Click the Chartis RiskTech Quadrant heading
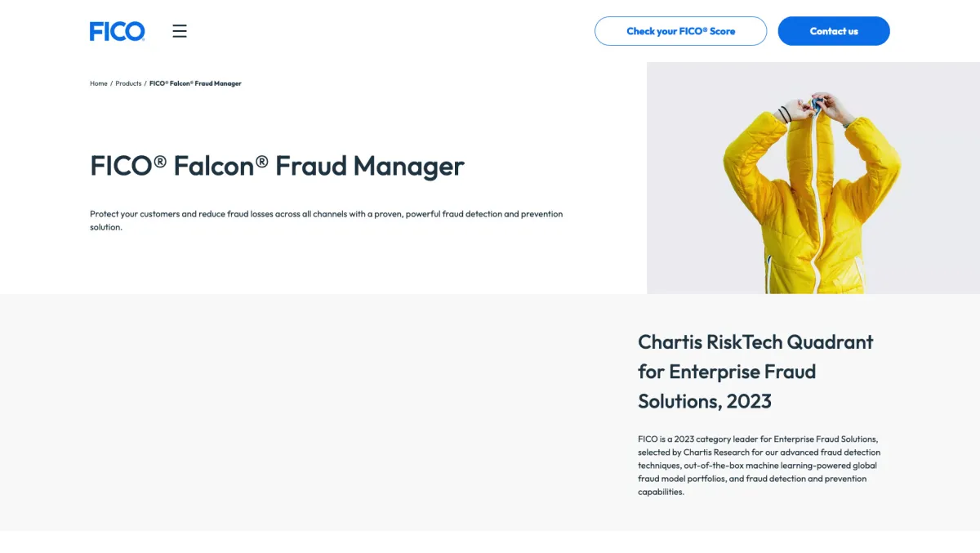Screen dimensions: 980x553 (755, 342)
